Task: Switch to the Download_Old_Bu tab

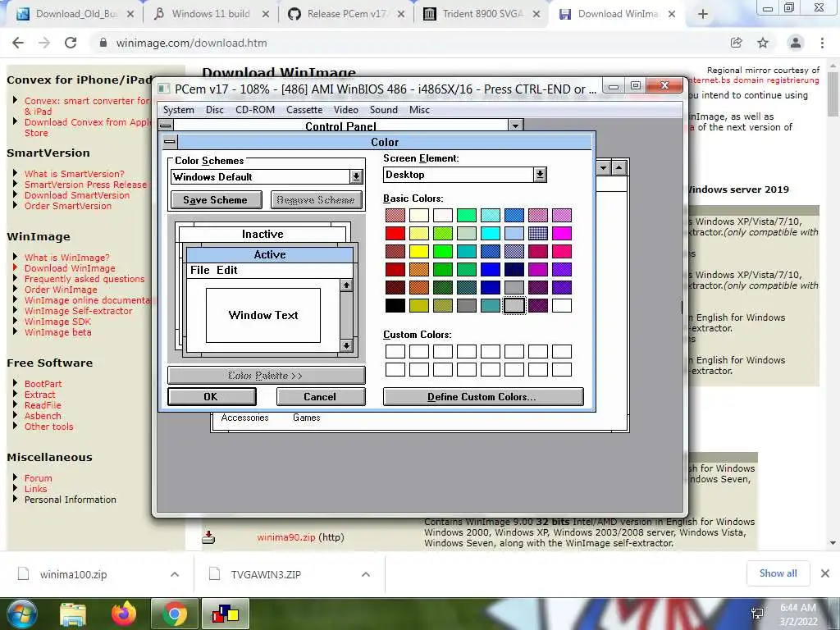Action: 75,15
